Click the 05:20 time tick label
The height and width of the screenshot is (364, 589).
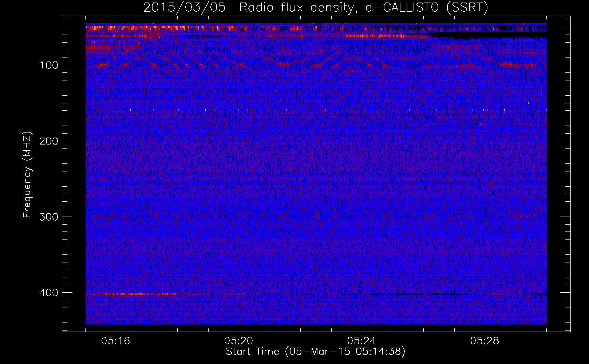tap(239, 341)
